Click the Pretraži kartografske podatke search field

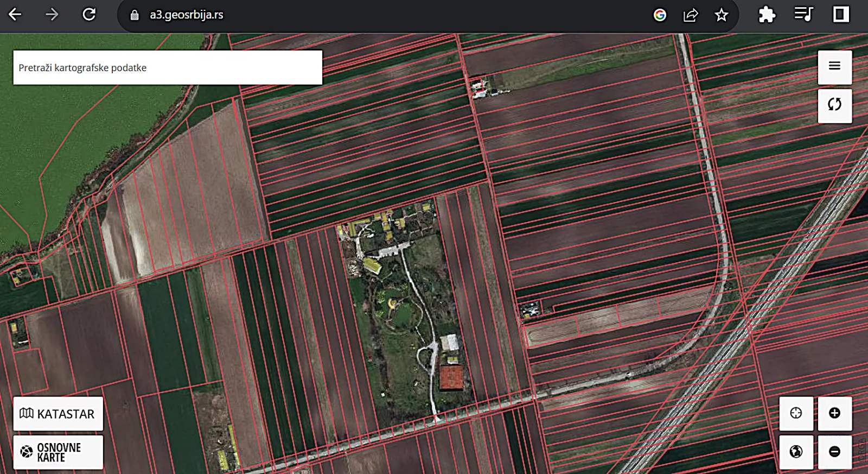click(x=168, y=68)
